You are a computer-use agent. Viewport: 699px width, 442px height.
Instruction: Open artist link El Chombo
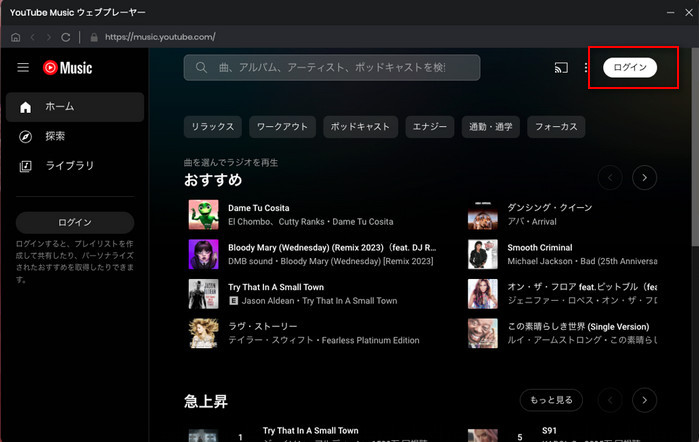pyautogui.click(x=249, y=222)
